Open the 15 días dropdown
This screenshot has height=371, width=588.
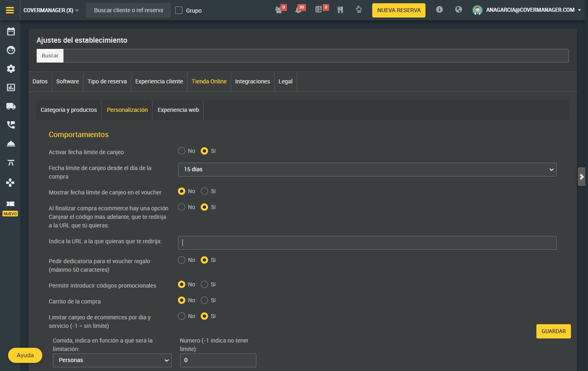coord(367,170)
